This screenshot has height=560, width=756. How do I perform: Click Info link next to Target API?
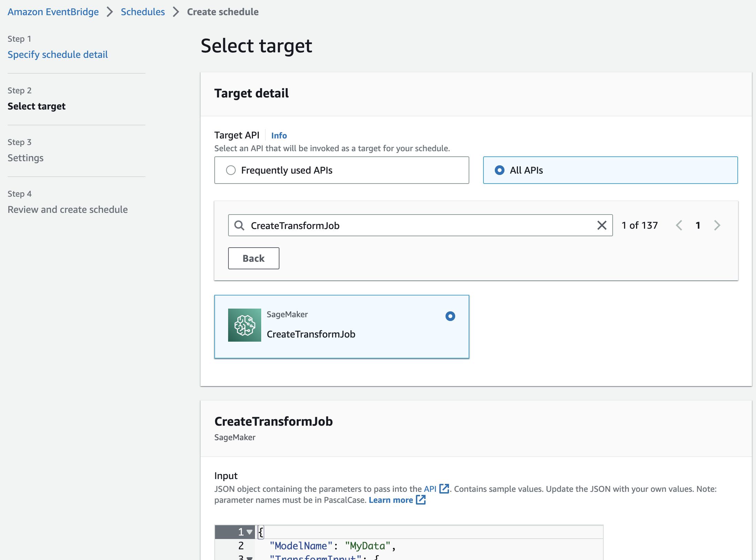point(279,135)
